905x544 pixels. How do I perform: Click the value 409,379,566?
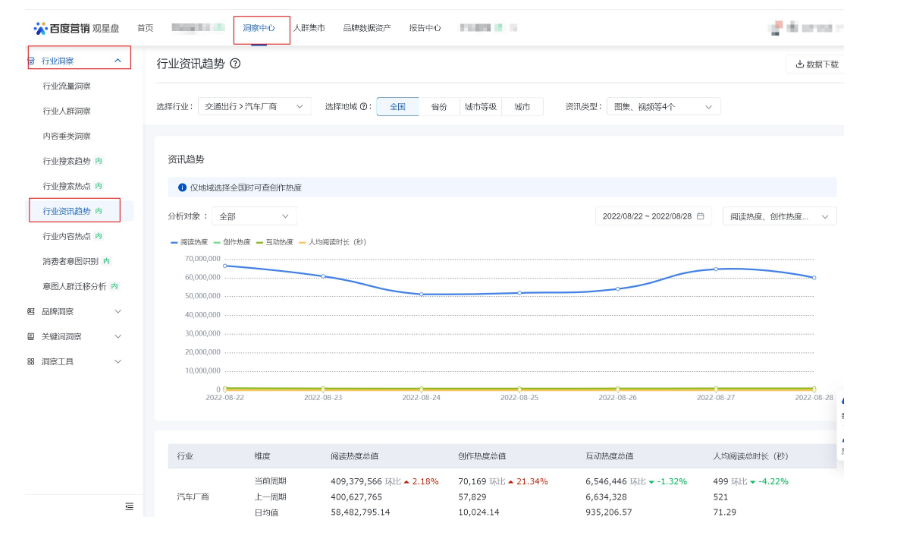pyautogui.click(x=356, y=481)
